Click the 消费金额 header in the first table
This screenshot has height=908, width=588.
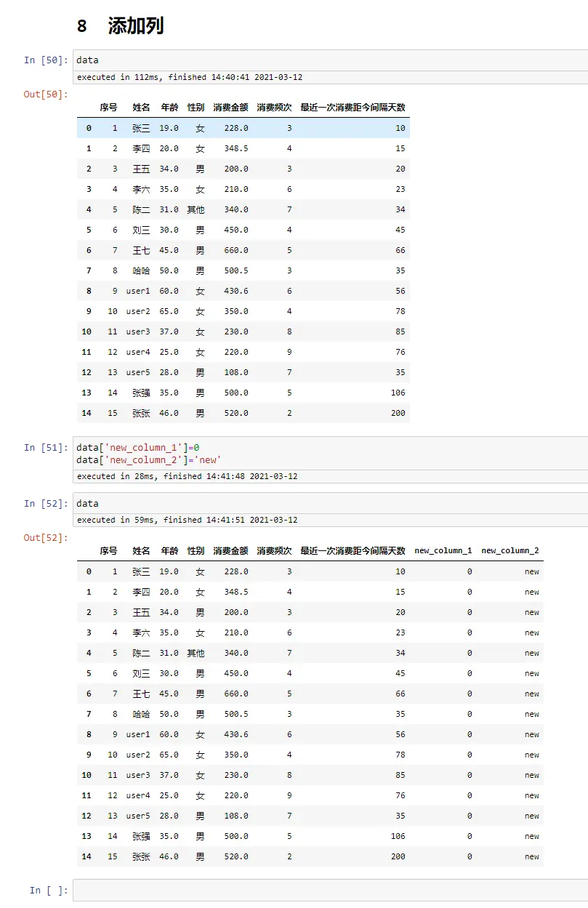(230, 107)
